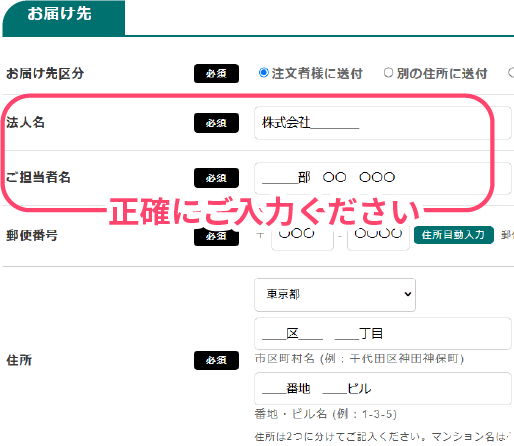
Task: Click the お届け先 section tab
Action: click(x=64, y=18)
